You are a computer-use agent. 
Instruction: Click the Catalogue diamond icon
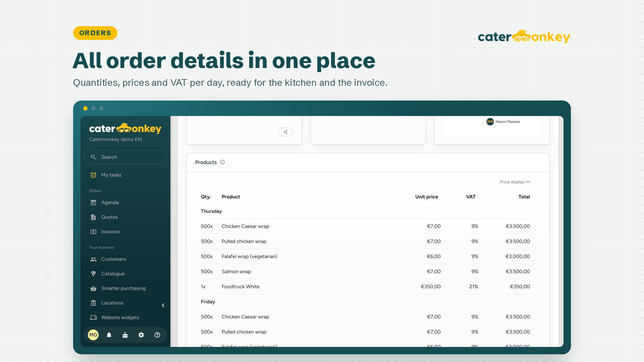(93, 274)
